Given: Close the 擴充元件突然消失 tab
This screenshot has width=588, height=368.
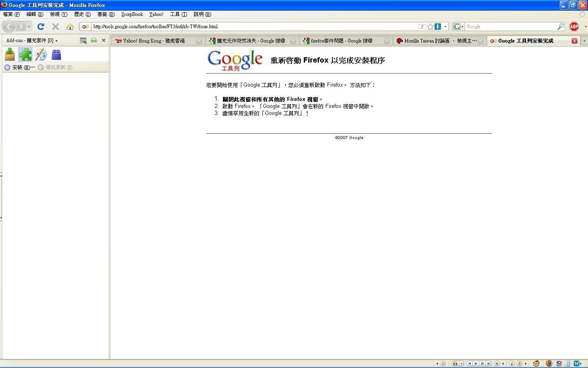Looking at the screenshot, I should (293, 41).
